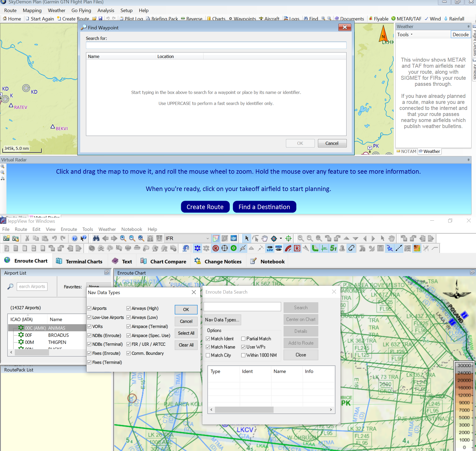Click Rainfall in SkyDemon toolbar

(x=454, y=19)
